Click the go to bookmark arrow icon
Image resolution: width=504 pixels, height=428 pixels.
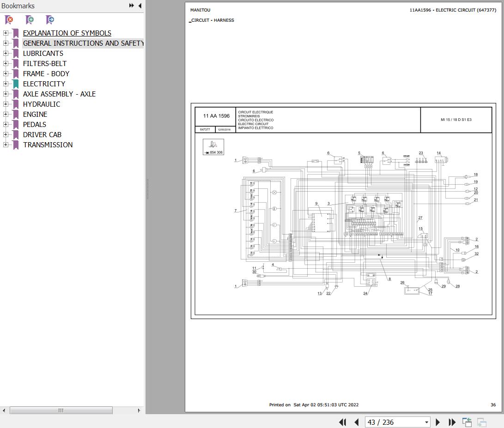point(50,20)
